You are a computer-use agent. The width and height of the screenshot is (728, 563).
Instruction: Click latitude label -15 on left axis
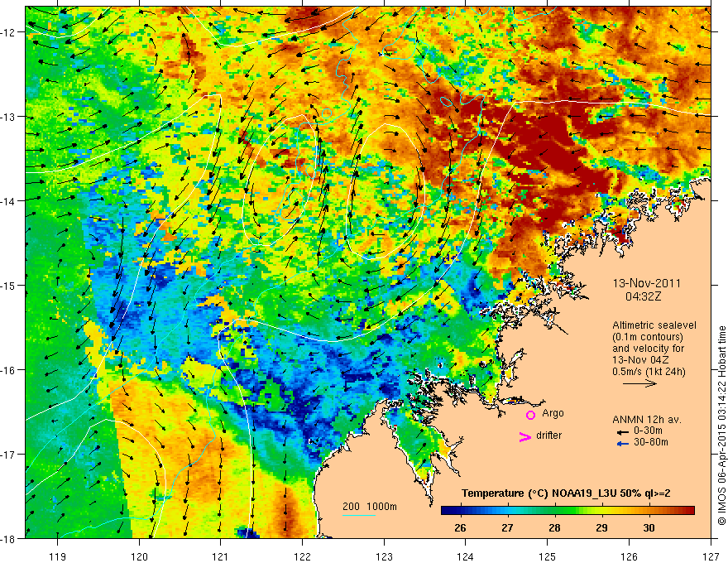pos(8,285)
